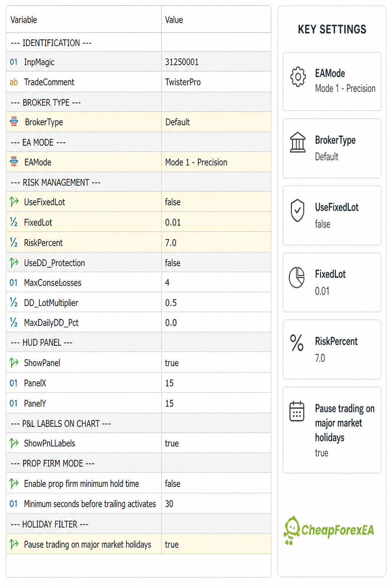The height and width of the screenshot is (588, 392).
Task: Click the 'Default' text in BrokerType card
Action: 327,157
